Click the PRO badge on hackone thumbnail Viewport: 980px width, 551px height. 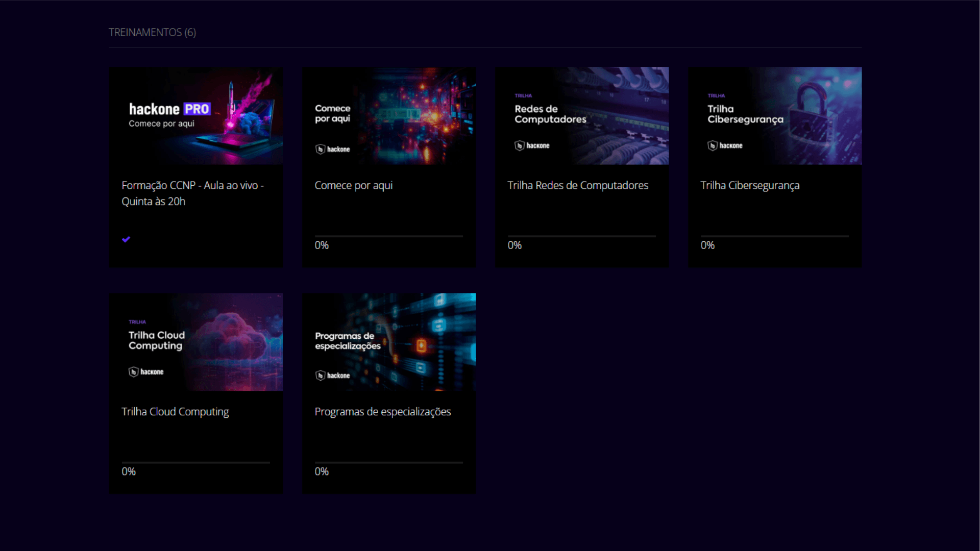[x=197, y=109]
